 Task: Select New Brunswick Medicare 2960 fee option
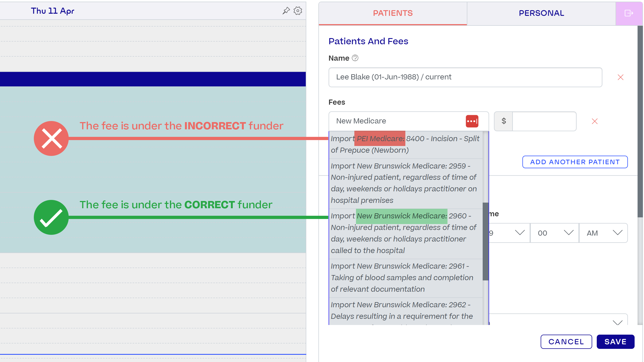point(406,233)
